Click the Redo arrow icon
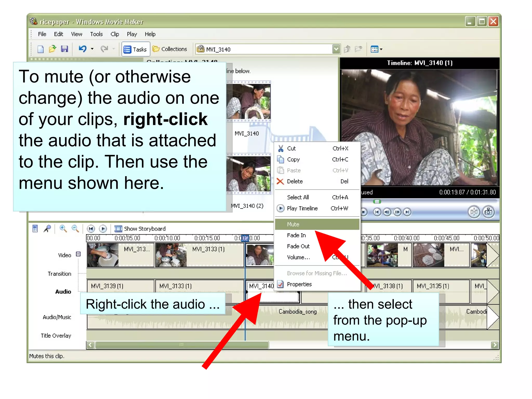 pos(104,49)
